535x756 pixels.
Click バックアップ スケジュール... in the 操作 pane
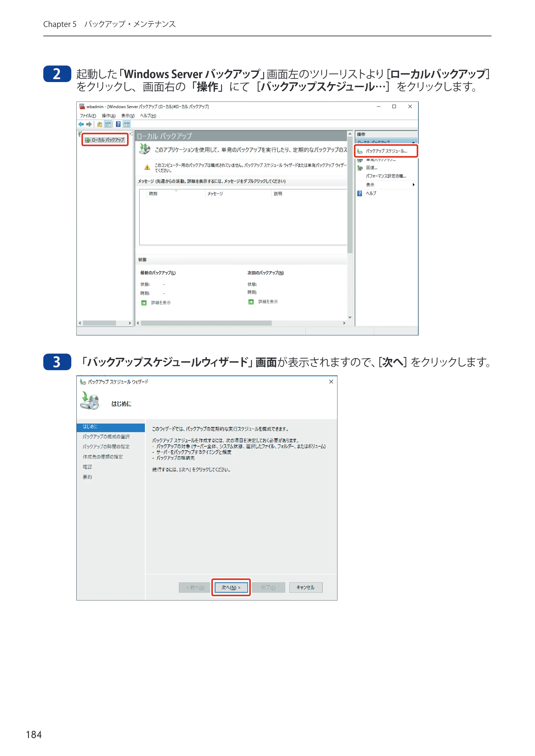386,151
